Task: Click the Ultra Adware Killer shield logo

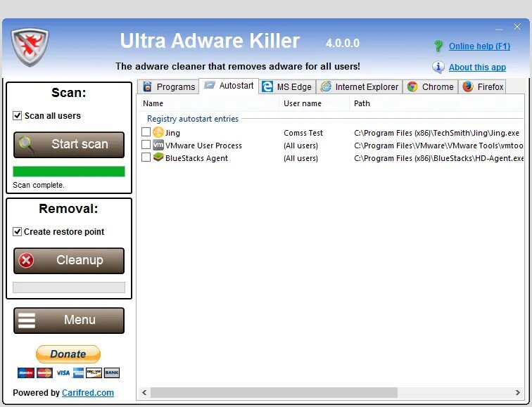Action: pyautogui.click(x=30, y=47)
